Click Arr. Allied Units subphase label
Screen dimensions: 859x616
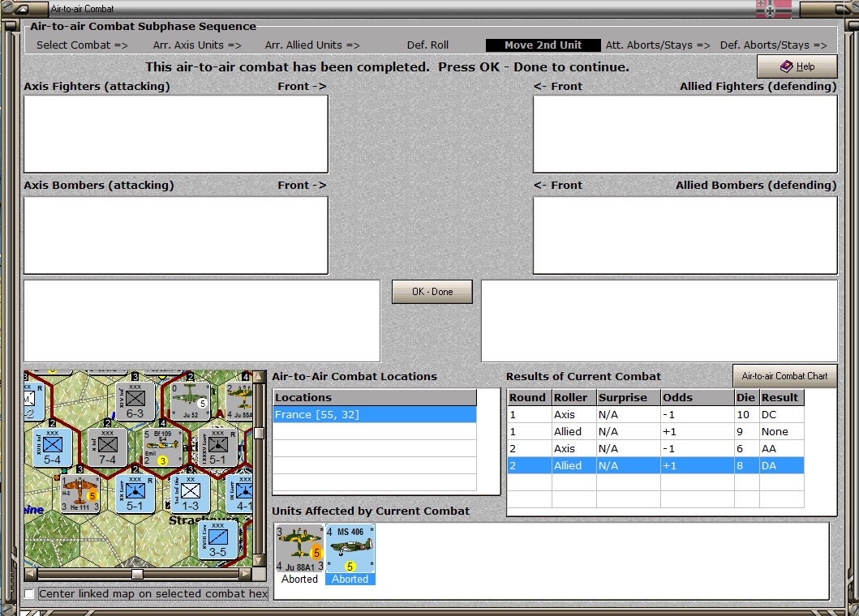click(x=312, y=45)
